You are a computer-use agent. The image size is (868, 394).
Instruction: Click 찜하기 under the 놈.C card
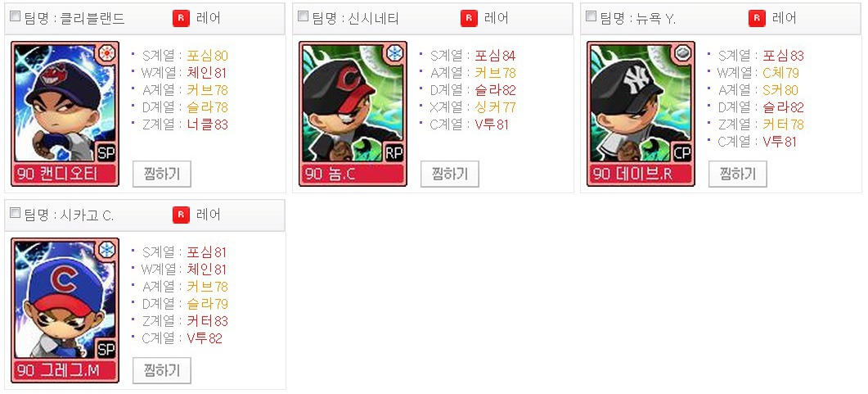coord(449,174)
